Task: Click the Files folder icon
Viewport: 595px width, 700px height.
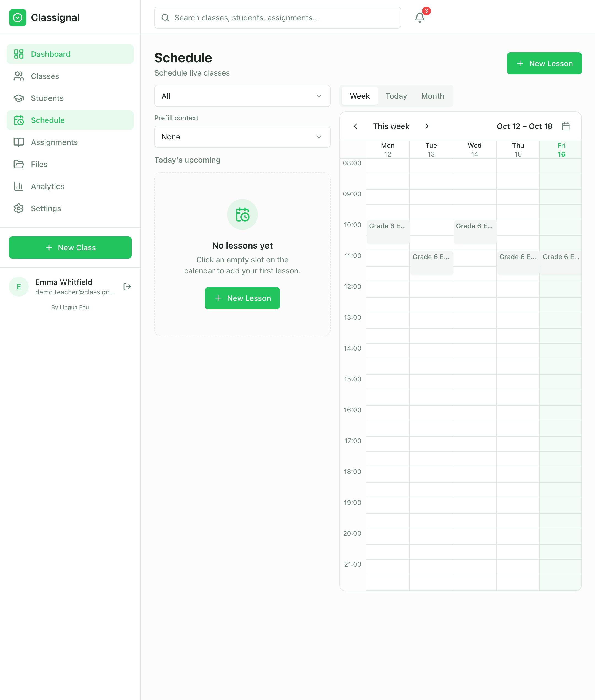Action: [x=18, y=164]
